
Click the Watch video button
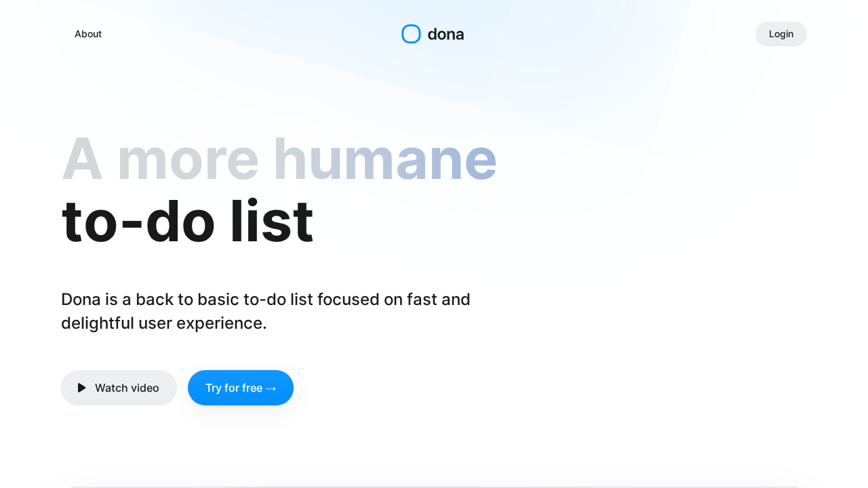click(x=119, y=388)
